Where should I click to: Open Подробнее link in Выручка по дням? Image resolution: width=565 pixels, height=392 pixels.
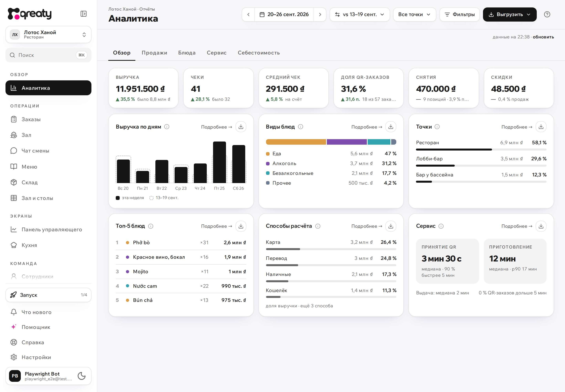coord(216,127)
